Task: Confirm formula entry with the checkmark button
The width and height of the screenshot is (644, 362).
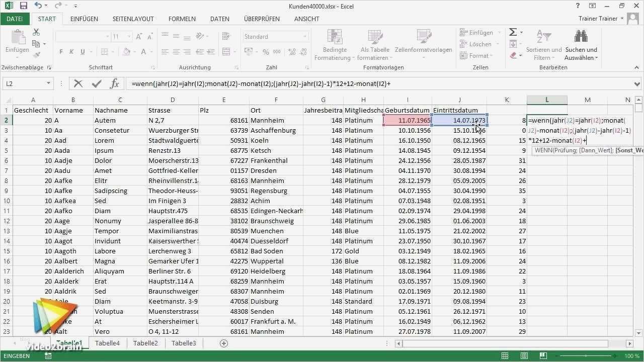Action: [97, 83]
